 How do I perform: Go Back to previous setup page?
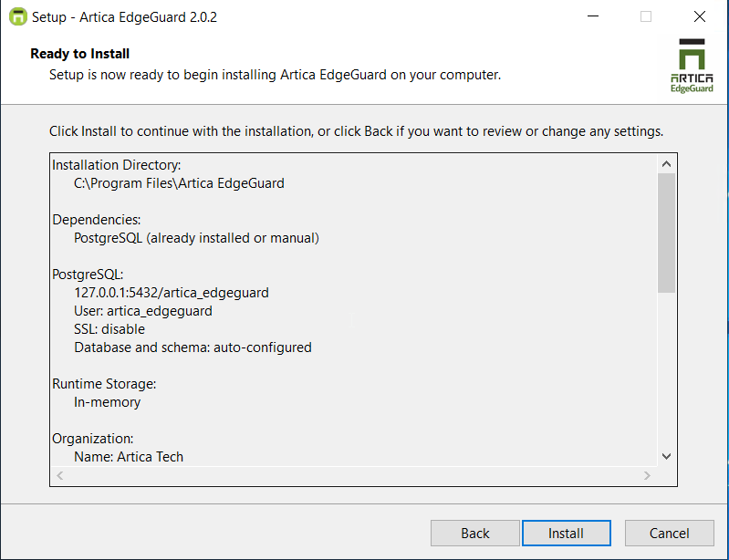coord(474,533)
